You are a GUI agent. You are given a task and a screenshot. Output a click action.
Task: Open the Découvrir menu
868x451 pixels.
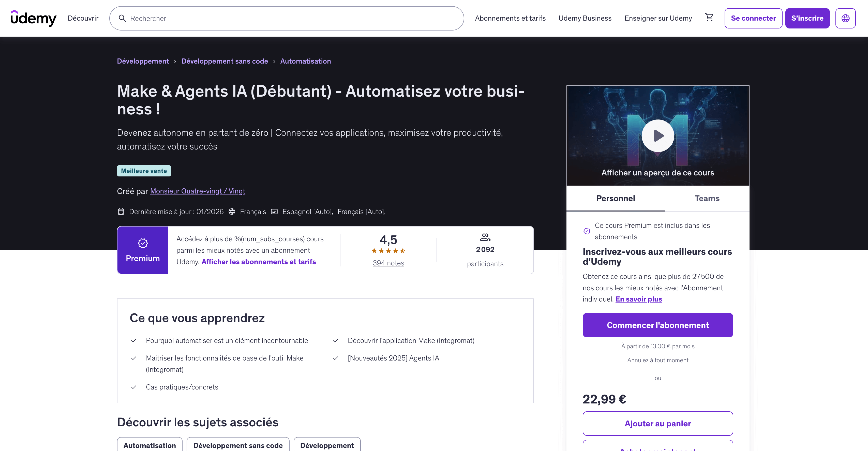pos(83,18)
